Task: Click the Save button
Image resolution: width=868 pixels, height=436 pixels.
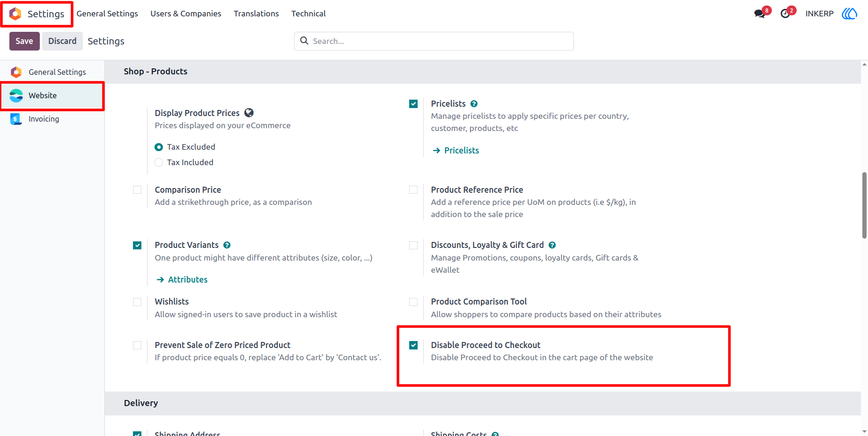Action: [24, 41]
